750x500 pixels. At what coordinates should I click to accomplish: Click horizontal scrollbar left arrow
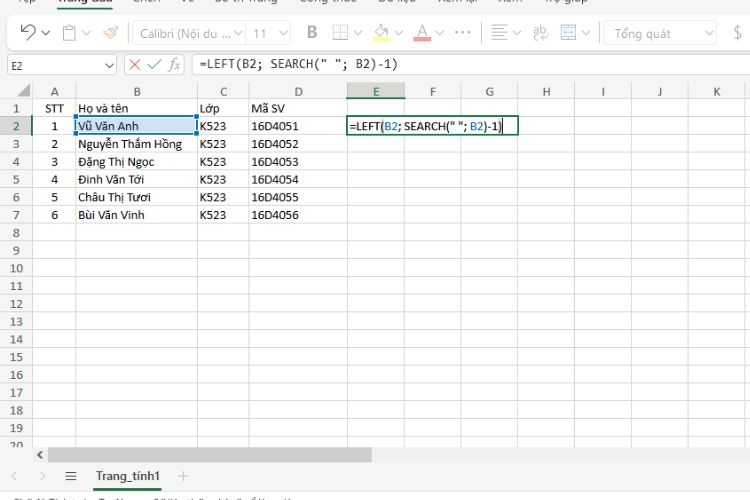click(x=40, y=455)
